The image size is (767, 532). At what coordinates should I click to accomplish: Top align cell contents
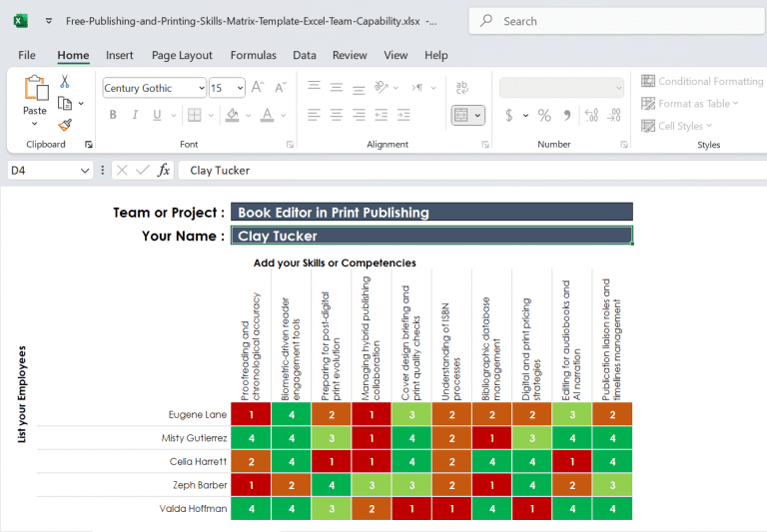[x=314, y=87]
